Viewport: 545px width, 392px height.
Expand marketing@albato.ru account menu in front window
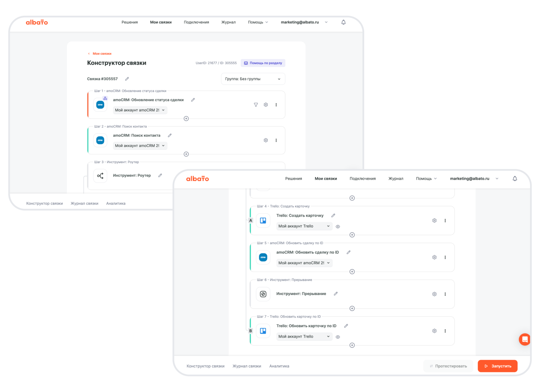(474, 179)
